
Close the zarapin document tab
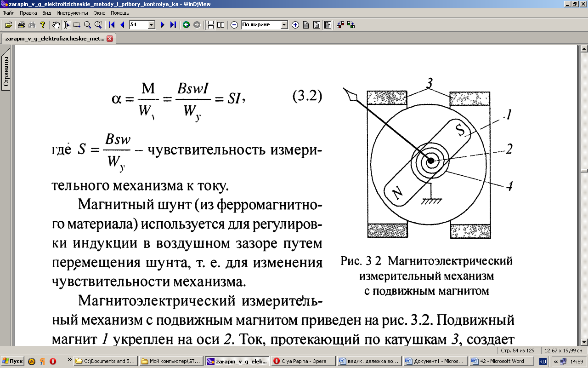110,39
